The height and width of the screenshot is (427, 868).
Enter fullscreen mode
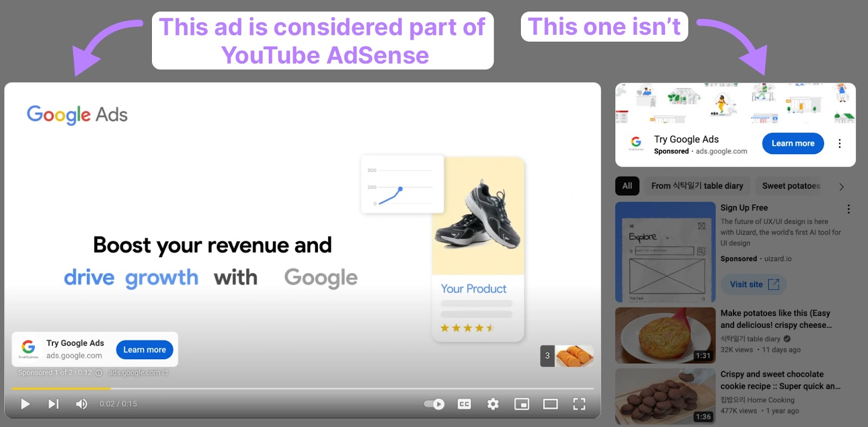[x=579, y=404]
